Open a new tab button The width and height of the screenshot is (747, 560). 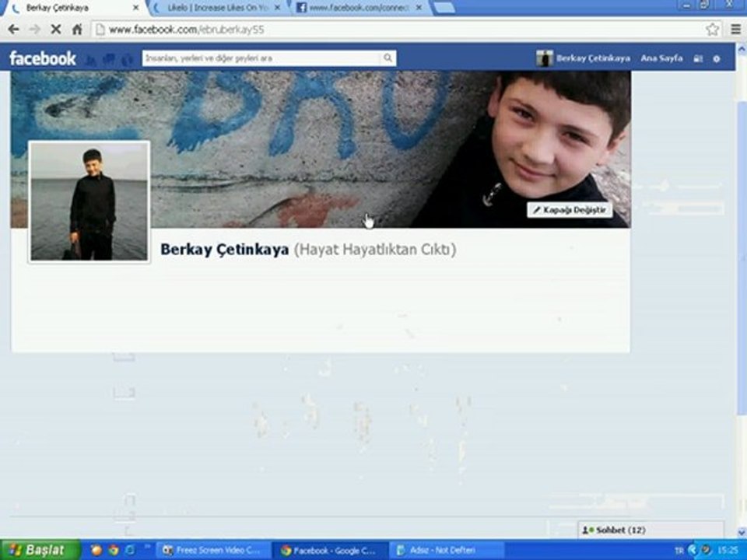click(x=444, y=8)
